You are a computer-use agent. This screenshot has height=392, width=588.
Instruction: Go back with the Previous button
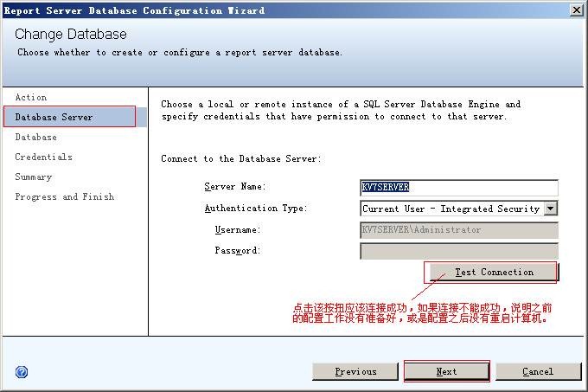[355, 372]
